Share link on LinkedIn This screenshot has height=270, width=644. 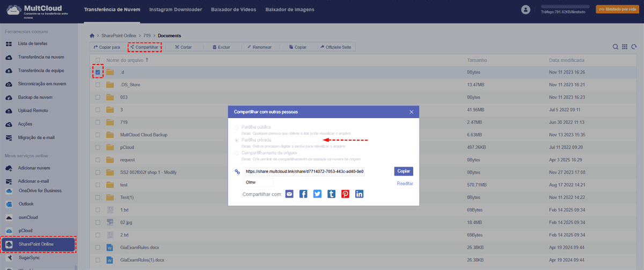(x=360, y=194)
